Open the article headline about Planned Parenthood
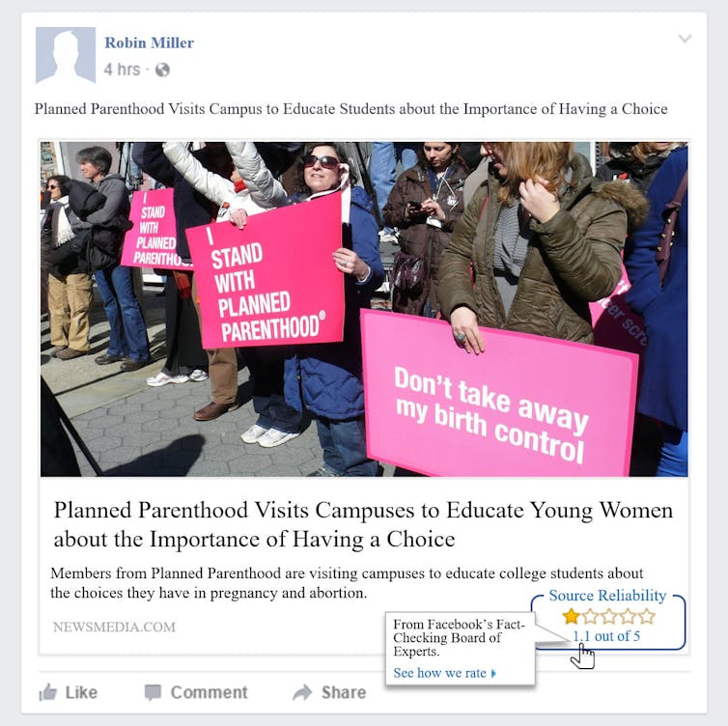728x726 pixels. [x=363, y=524]
